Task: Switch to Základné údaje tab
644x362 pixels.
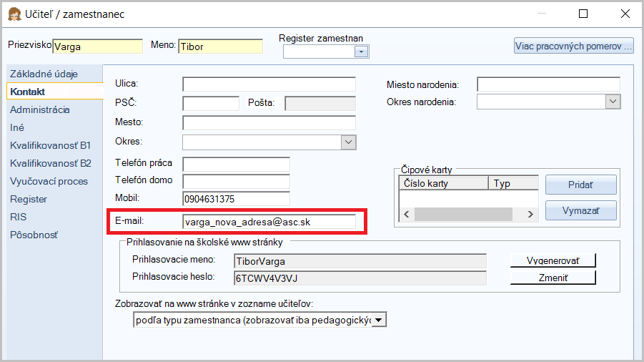Action: pos(44,74)
